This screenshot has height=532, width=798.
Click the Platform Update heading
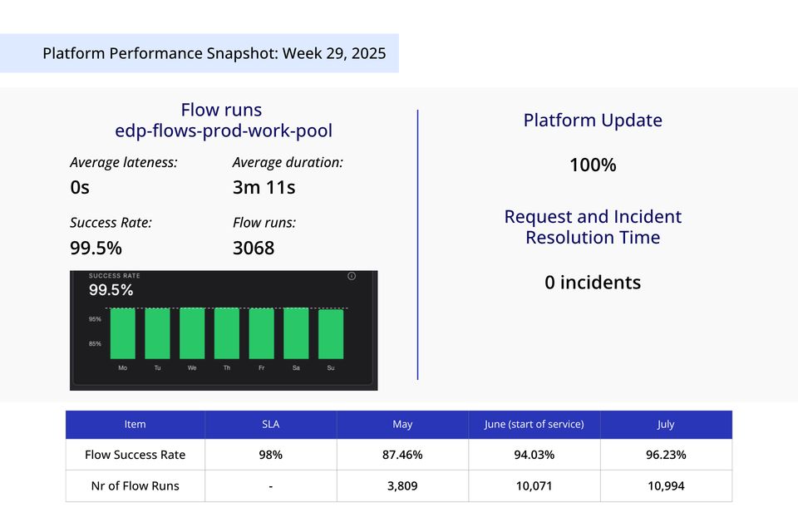point(592,120)
